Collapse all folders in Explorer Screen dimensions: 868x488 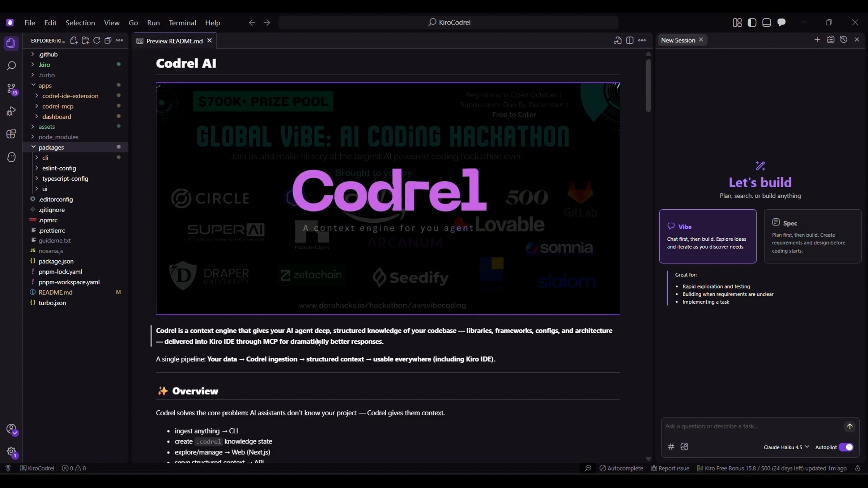108,40
